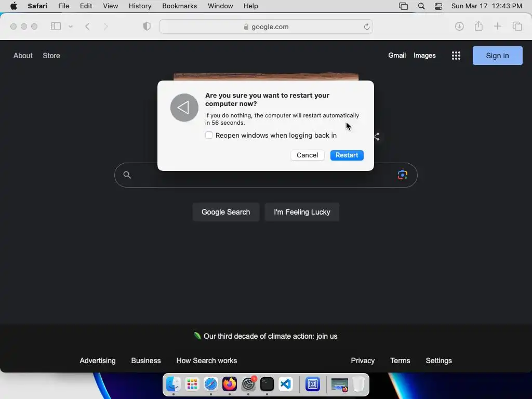Open the About link
Viewport: 532px width, 399px height.
pos(23,56)
